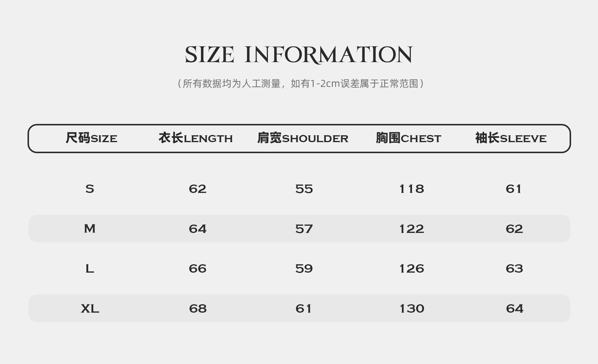Select the M size row label
Viewport: 598px width, 364px height.
(90, 229)
